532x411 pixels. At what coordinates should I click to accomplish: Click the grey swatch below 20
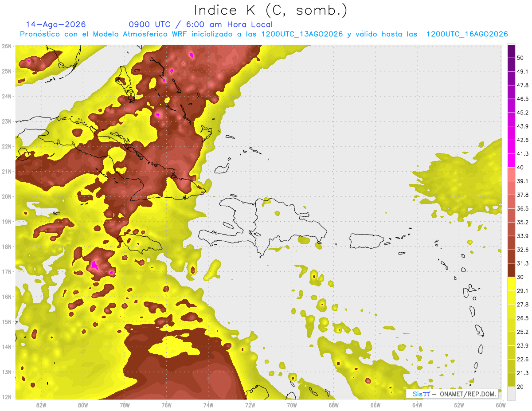click(x=511, y=393)
